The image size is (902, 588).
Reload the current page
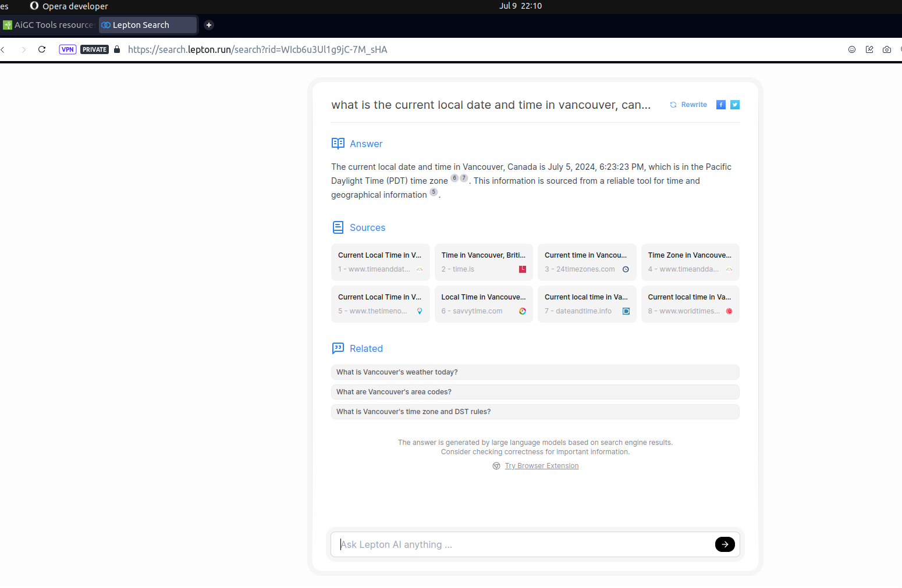pos(42,49)
